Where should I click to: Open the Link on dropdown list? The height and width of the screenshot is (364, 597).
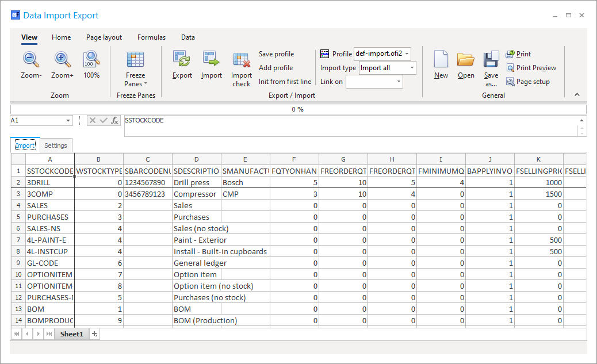[398, 82]
